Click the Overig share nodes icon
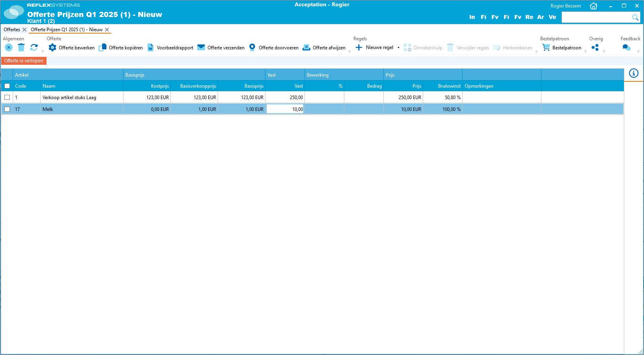This screenshot has width=644, height=355. 595,47
